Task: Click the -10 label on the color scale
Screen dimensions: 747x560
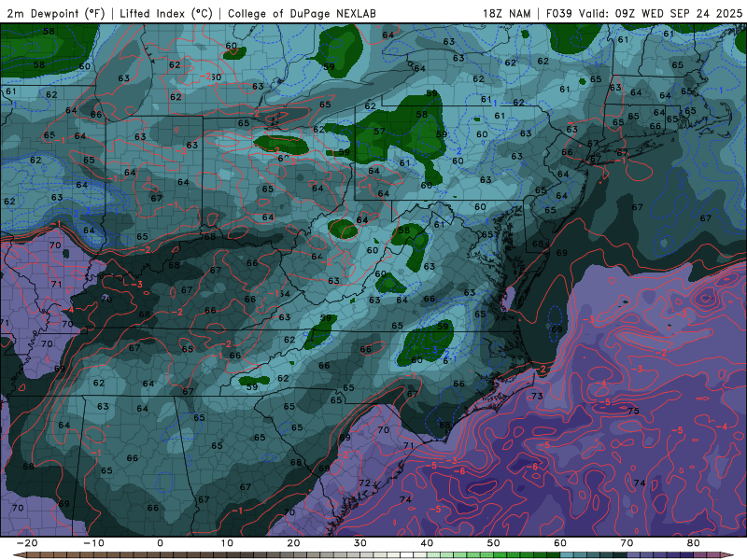Action: (x=93, y=543)
